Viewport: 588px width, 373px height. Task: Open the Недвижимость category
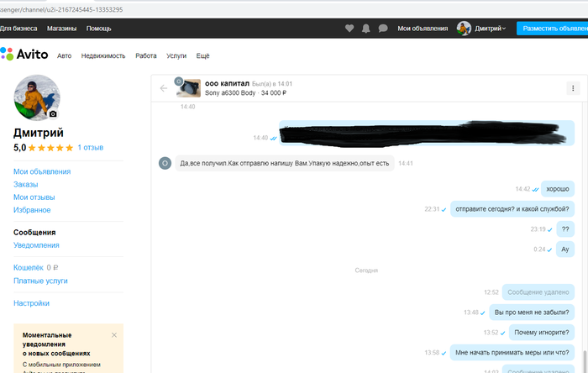tap(103, 55)
